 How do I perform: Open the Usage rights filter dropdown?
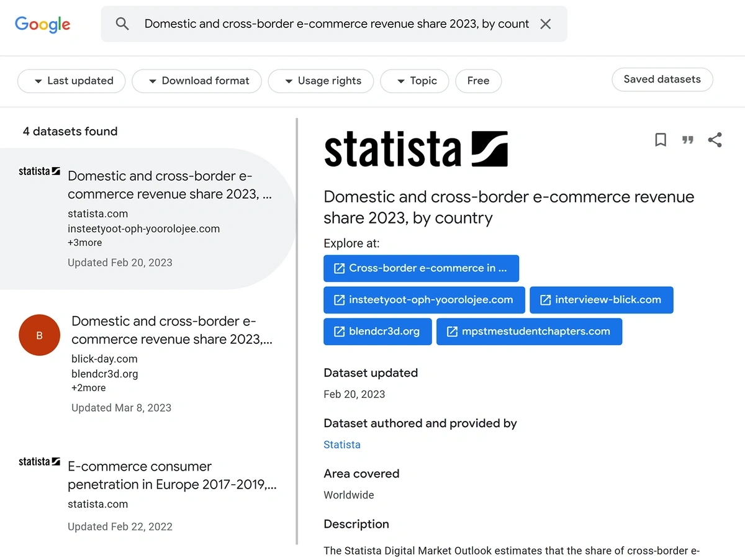321,81
